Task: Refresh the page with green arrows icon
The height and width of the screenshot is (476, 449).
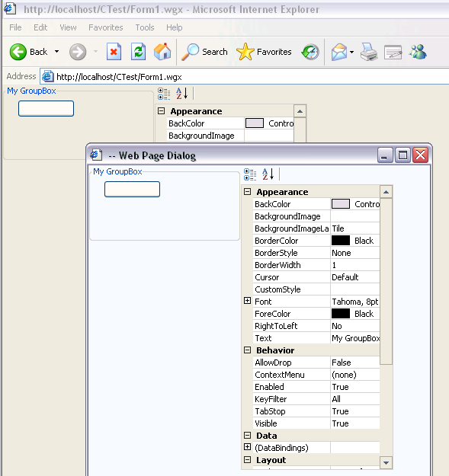Action: coord(138,52)
